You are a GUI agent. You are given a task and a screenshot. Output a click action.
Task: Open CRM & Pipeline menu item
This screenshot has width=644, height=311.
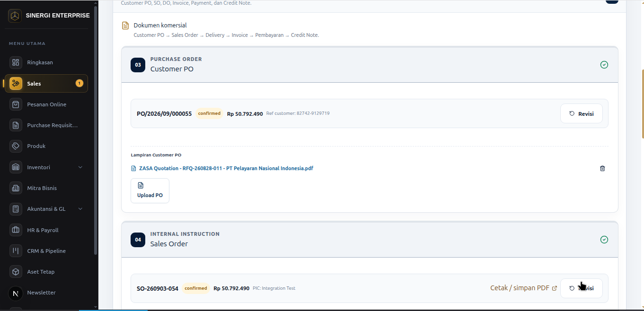46,251
